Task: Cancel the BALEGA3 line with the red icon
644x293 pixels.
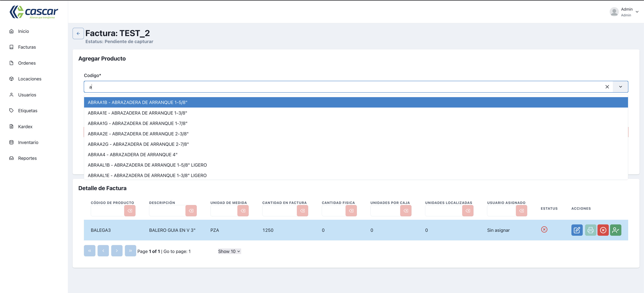Action: point(603,230)
